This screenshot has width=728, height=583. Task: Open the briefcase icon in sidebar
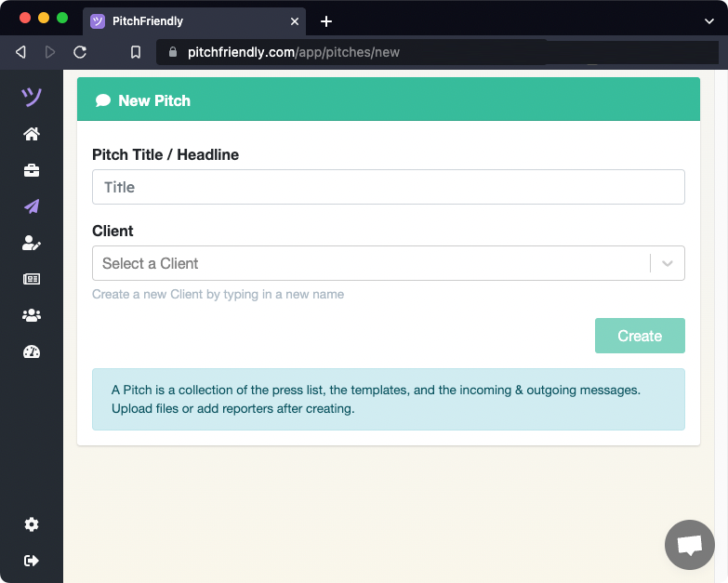pyautogui.click(x=32, y=170)
